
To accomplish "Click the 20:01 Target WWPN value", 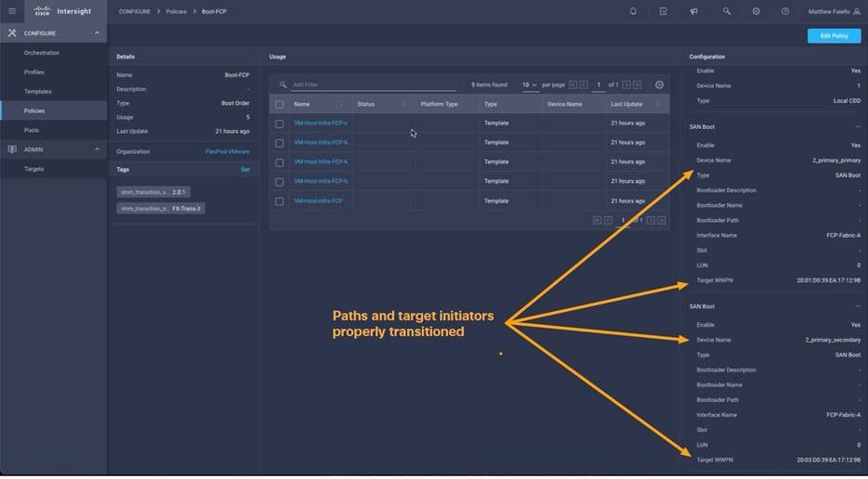I will [829, 280].
